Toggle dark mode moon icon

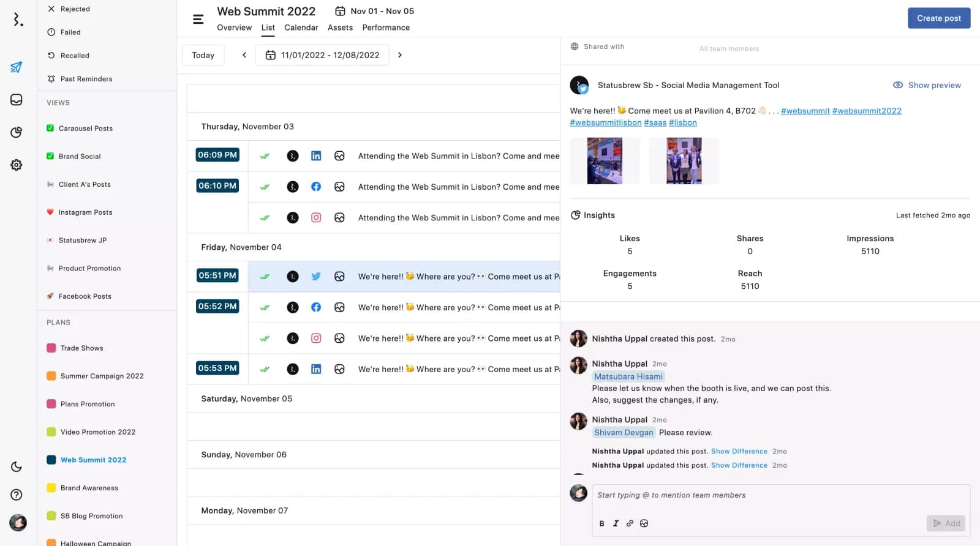tap(17, 467)
